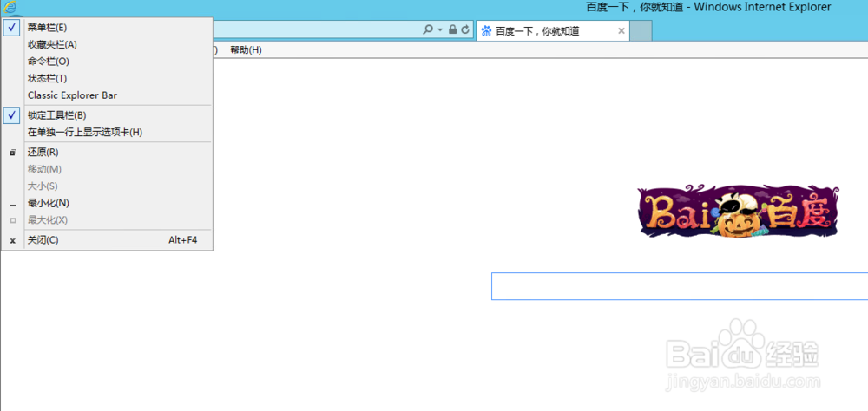The height and width of the screenshot is (411, 868).
Task: Select the 百度一下，你就知道 tab
Action: [552, 31]
